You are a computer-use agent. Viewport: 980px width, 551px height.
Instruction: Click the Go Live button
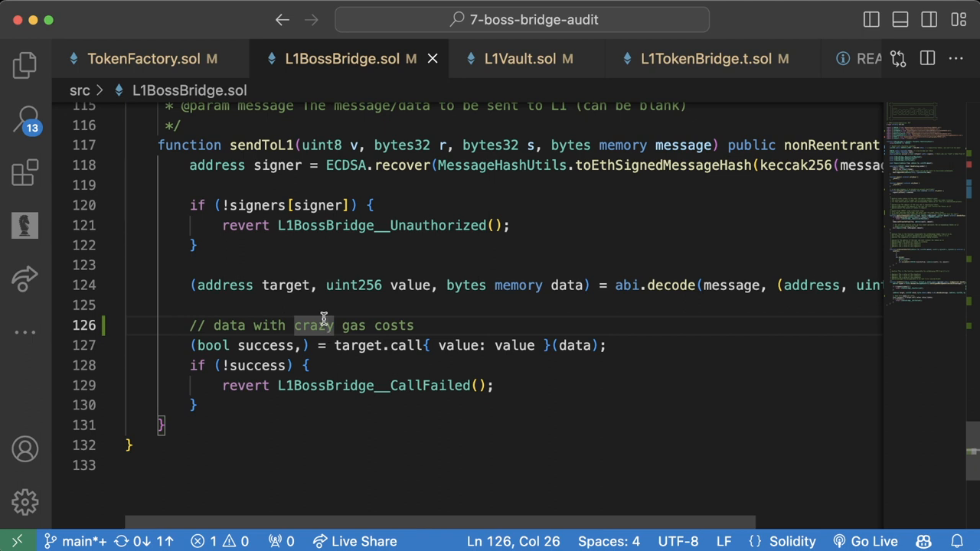(865, 541)
